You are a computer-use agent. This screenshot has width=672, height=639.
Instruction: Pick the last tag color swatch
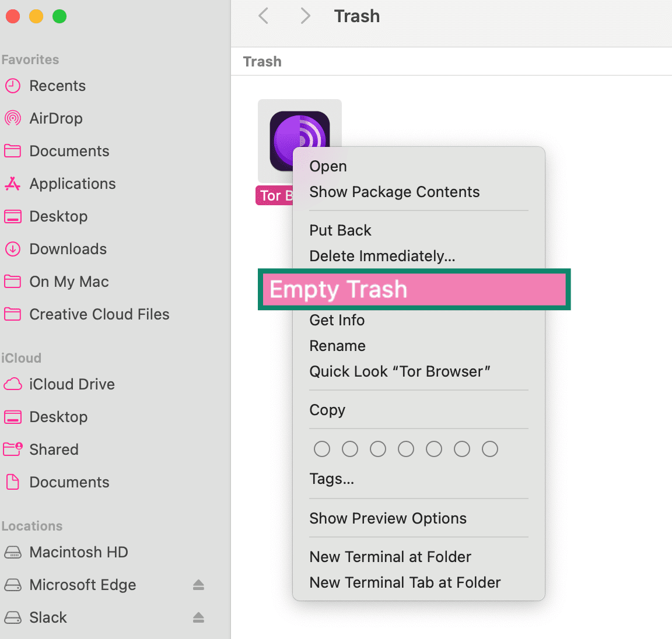(490, 449)
